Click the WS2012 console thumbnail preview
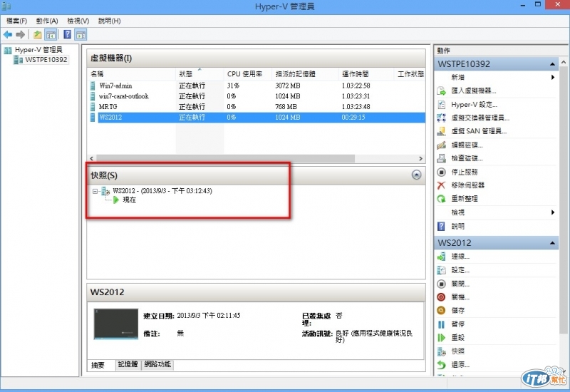This screenshot has height=392, width=570. click(116, 324)
